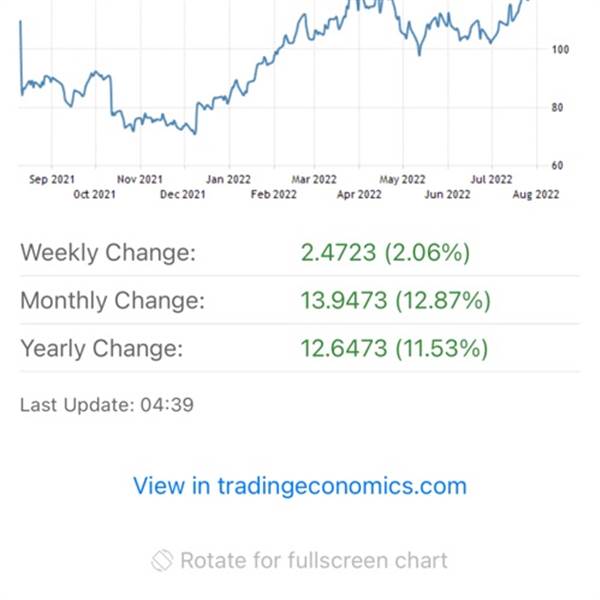Click the 100 price axis label
The image size is (600, 600).
[x=560, y=49]
